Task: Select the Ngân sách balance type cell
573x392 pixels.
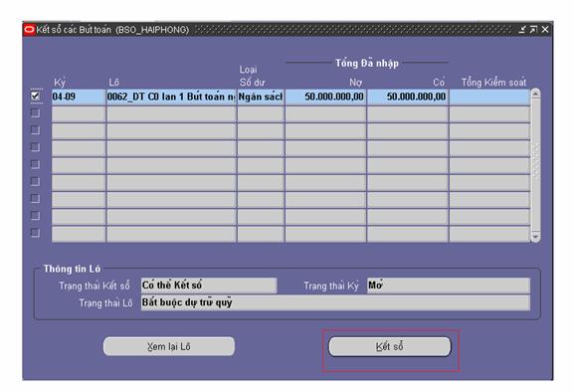Action: 261,97
